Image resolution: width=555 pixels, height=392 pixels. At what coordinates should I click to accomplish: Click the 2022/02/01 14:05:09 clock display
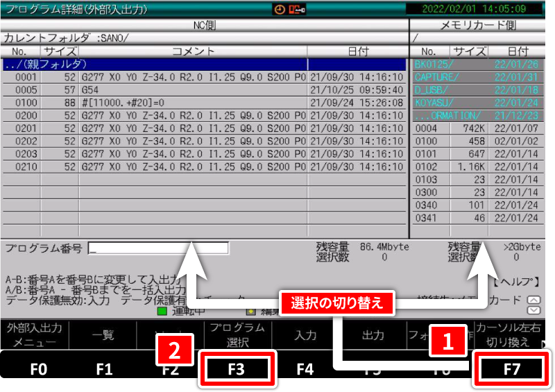pos(474,9)
